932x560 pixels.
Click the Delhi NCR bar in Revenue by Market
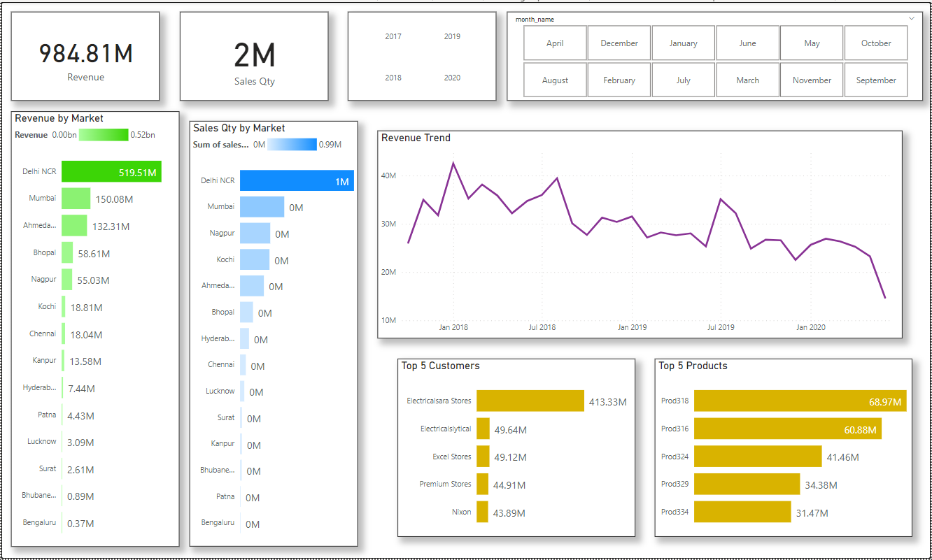pyautogui.click(x=111, y=171)
